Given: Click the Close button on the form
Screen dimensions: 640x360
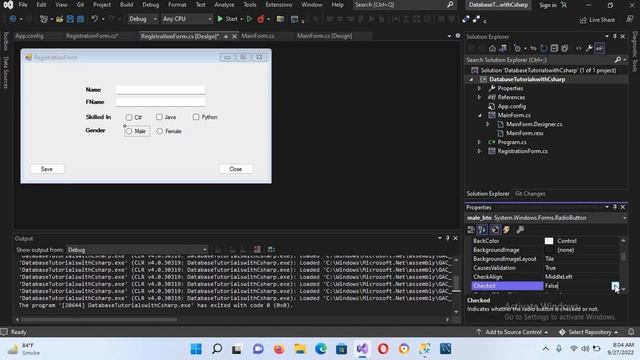Looking at the screenshot, I should tap(236, 169).
